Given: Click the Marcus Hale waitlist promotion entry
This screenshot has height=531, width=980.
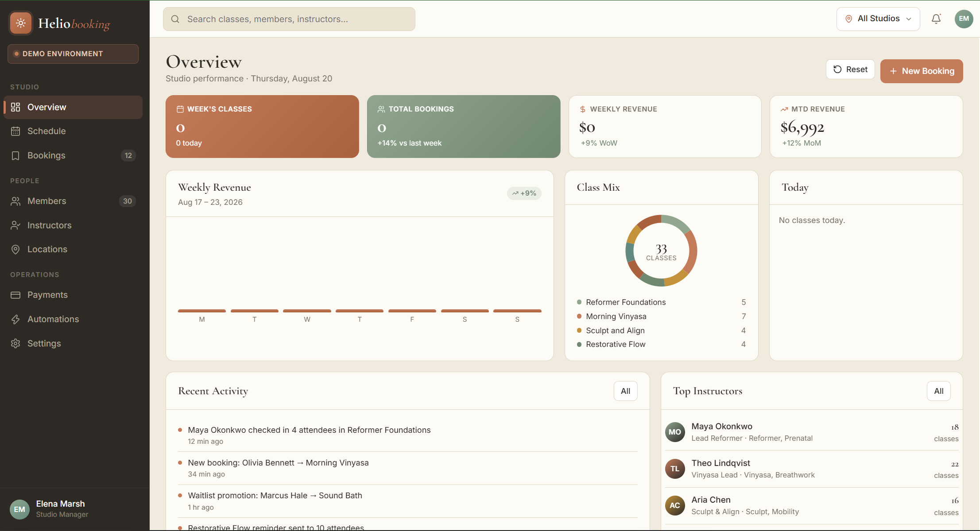Looking at the screenshot, I should point(407,501).
